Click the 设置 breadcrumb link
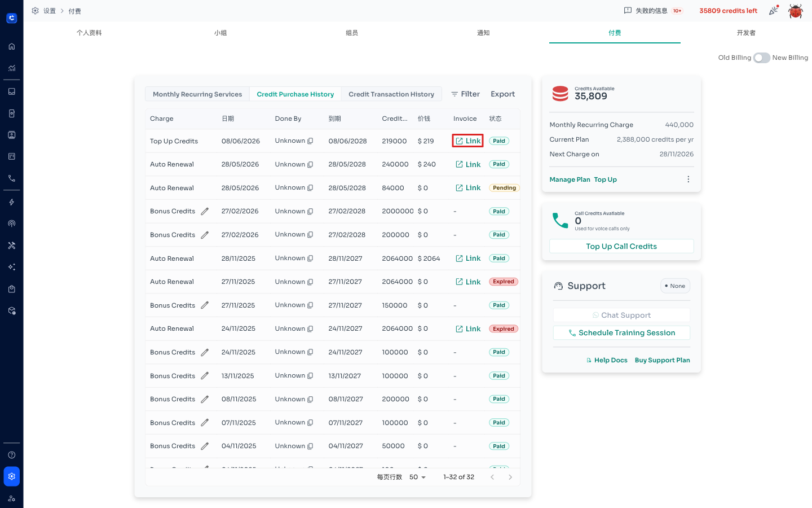The width and height of the screenshot is (812, 508). pyautogui.click(x=50, y=11)
